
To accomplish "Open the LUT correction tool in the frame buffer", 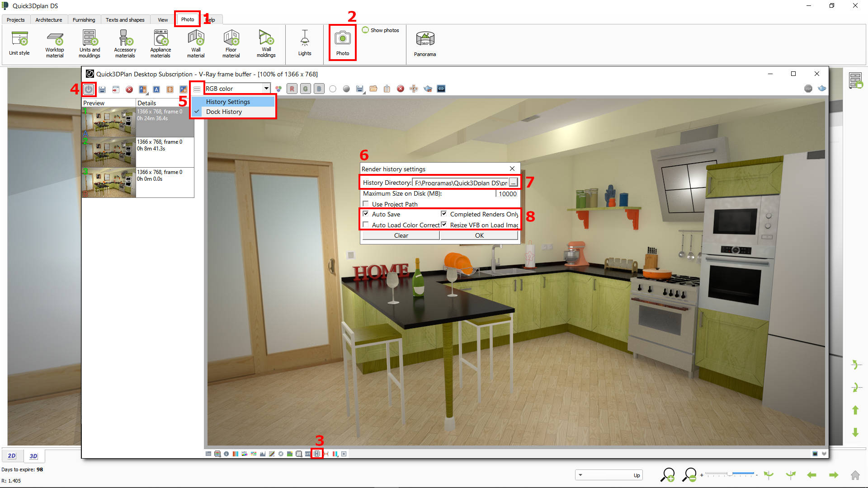I will (307, 454).
